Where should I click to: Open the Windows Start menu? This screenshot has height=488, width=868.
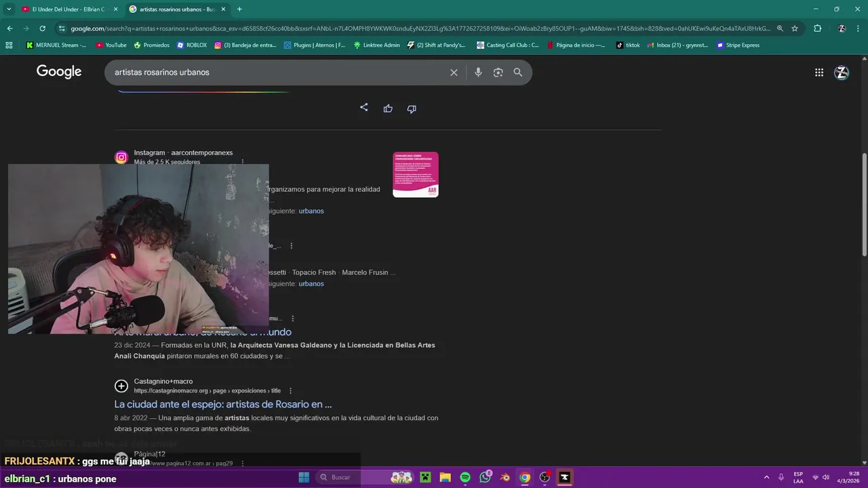(x=304, y=477)
